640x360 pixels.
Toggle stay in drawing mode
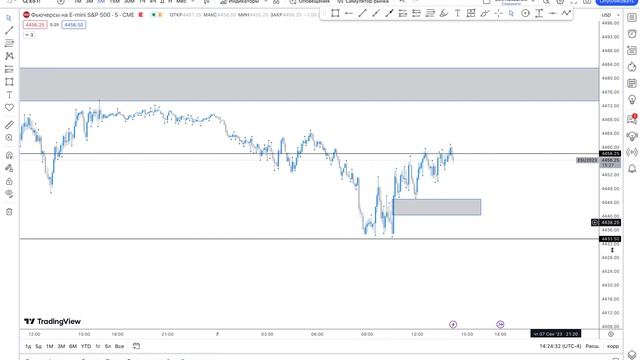9,168
